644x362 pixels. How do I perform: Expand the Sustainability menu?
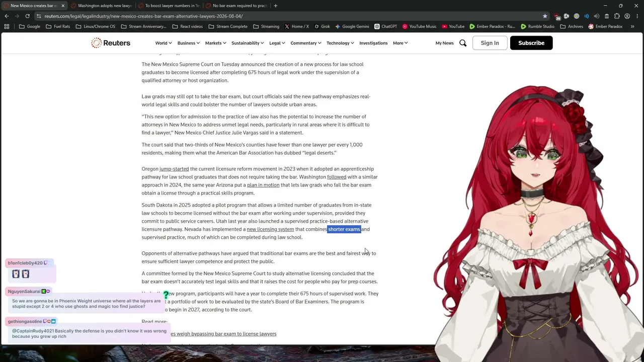point(248,43)
